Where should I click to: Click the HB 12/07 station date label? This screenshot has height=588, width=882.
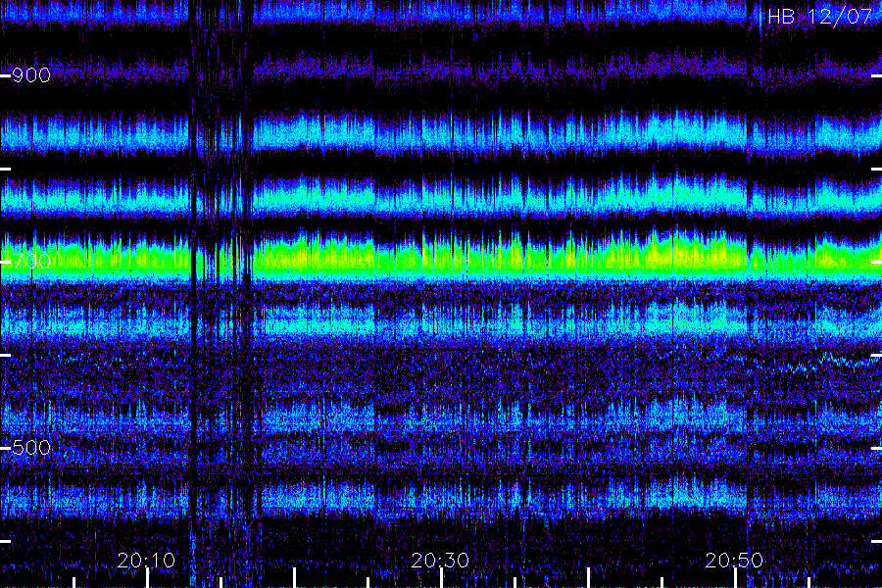pos(819,17)
